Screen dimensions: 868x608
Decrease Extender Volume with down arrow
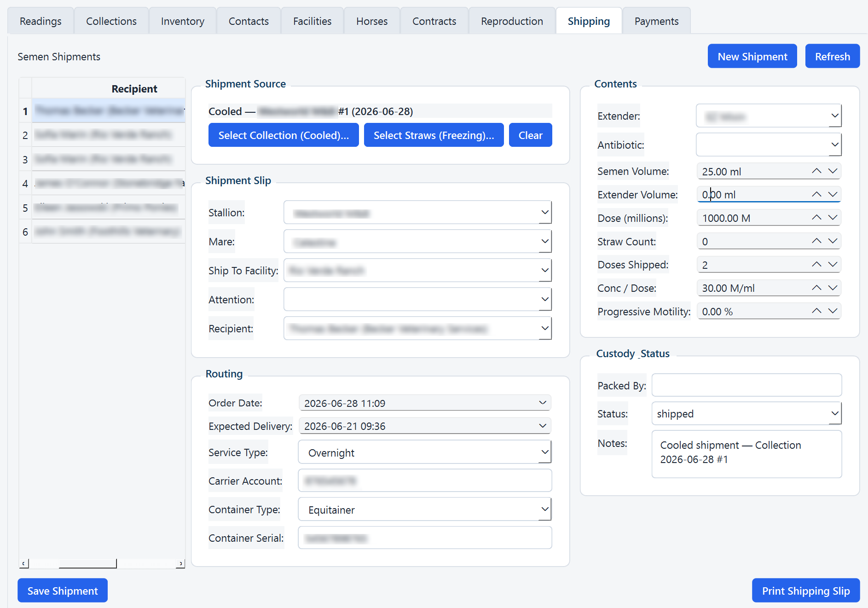pyautogui.click(x=833, y=195)
